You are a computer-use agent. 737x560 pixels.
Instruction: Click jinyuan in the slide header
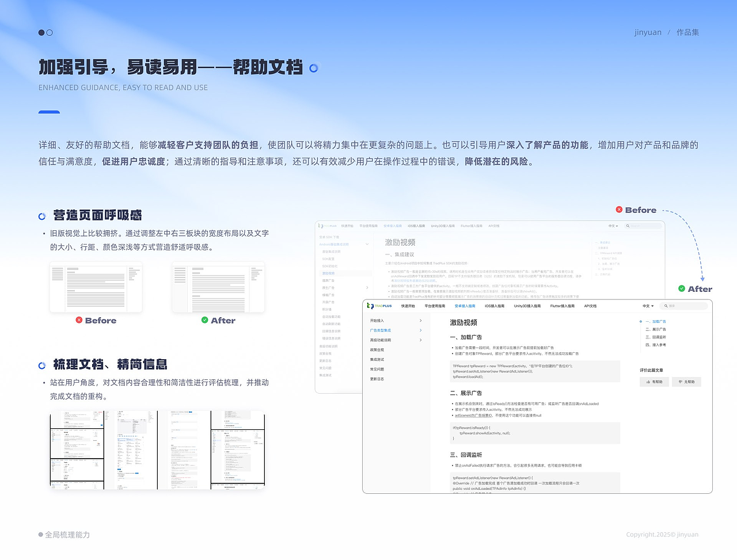(648, 32)
